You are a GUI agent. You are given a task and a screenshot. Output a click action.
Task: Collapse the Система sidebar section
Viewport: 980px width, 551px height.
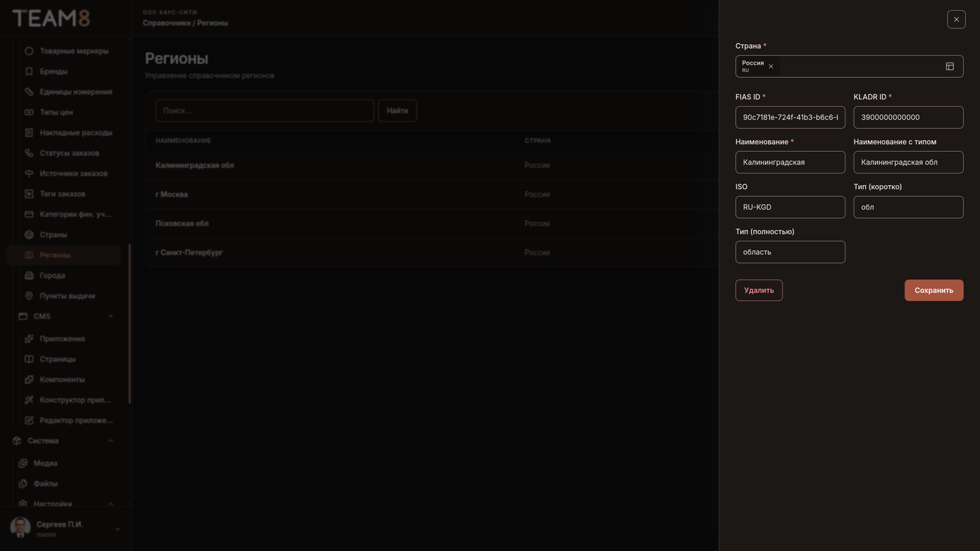(x=110, y=441)
